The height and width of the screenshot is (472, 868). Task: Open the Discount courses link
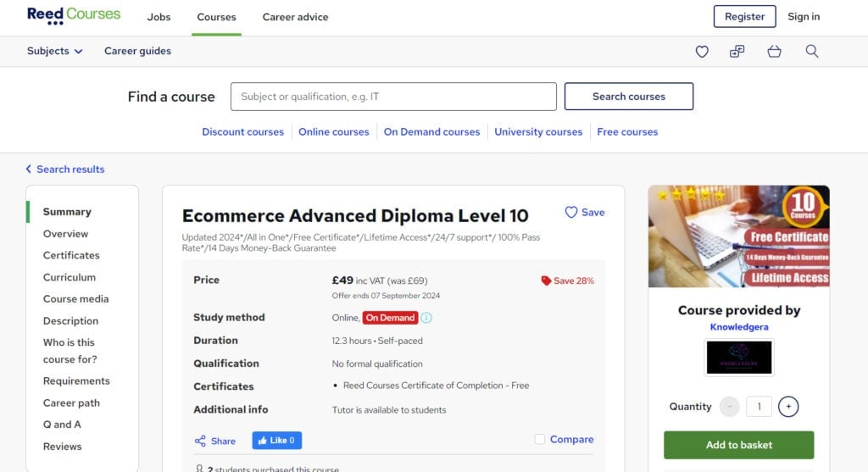(x=242, y=132)
